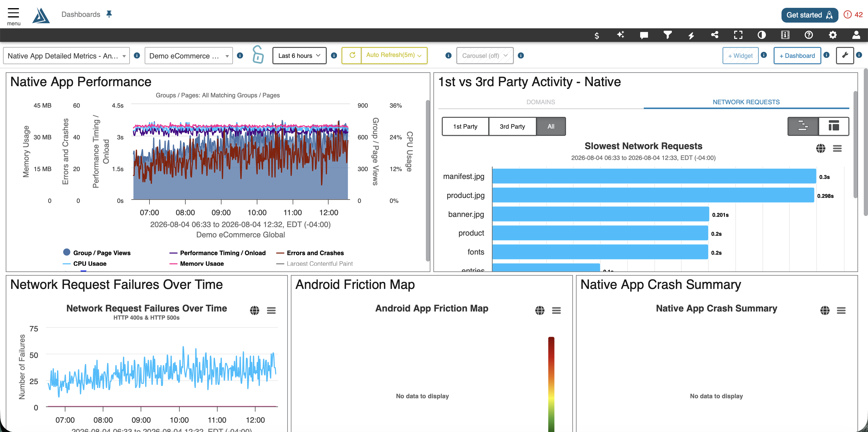Image resolution: width=868 pixels, height=432 pixels.
Task: Open the dollar sign revenue tool
Action: pyautogui.click(x=597, y=35)
